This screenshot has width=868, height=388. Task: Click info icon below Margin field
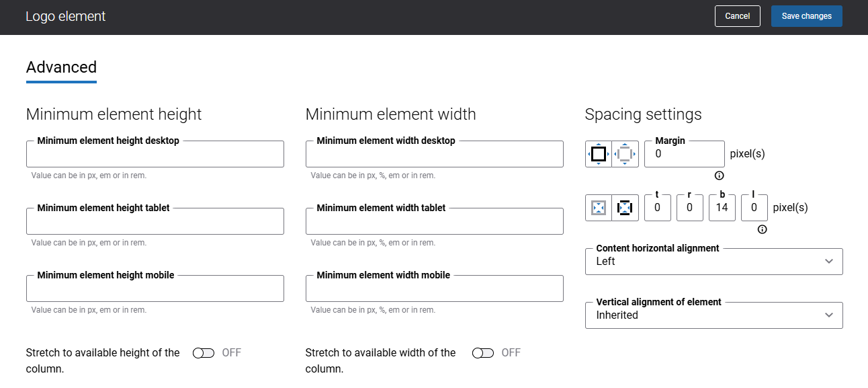[719, 176]
